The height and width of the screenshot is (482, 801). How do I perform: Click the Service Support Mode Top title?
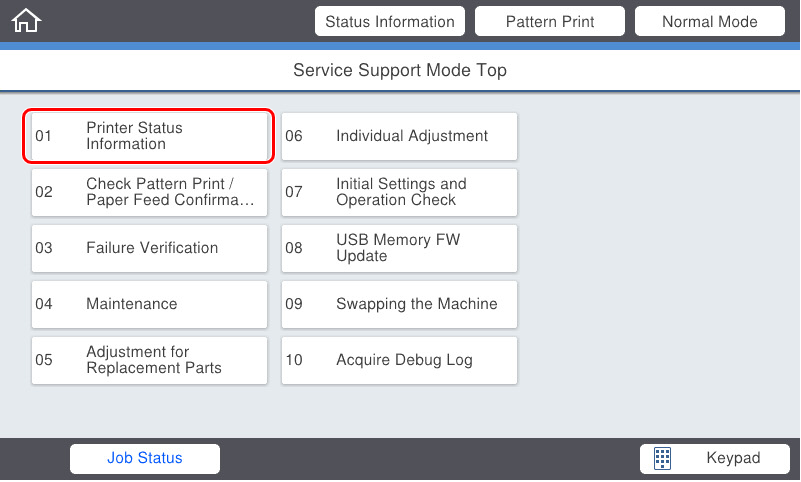400,70
